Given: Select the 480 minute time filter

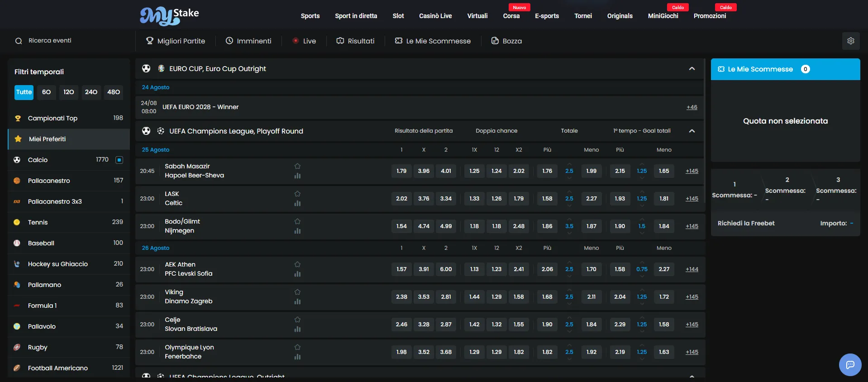Looking at the screenshot, I should [x=114, y=92].
